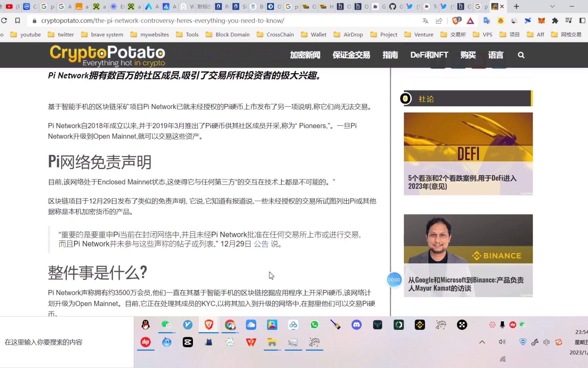
Task: Reload the page with the refresh icon
Action: click(4, 20)
